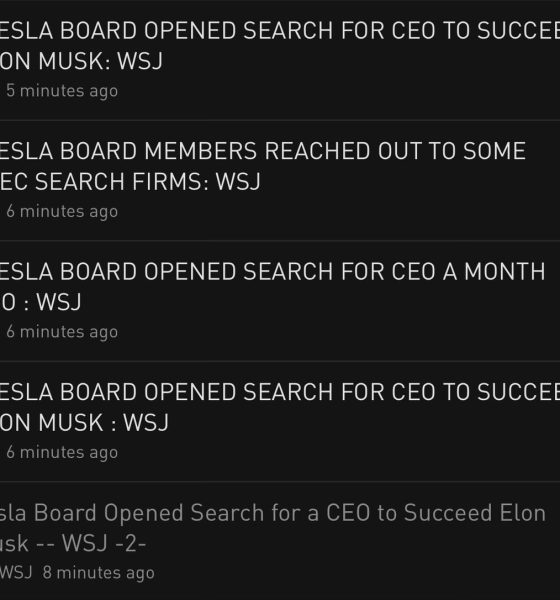Click the "8 minutes ago" timestamp
The image size is (560, 600).
click(98, 573)
